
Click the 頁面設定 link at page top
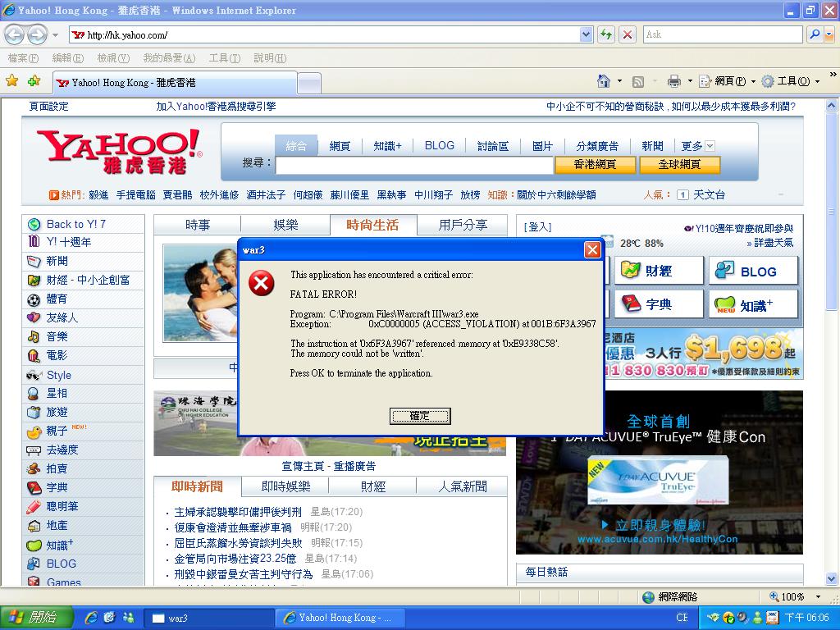click(48, 106)
